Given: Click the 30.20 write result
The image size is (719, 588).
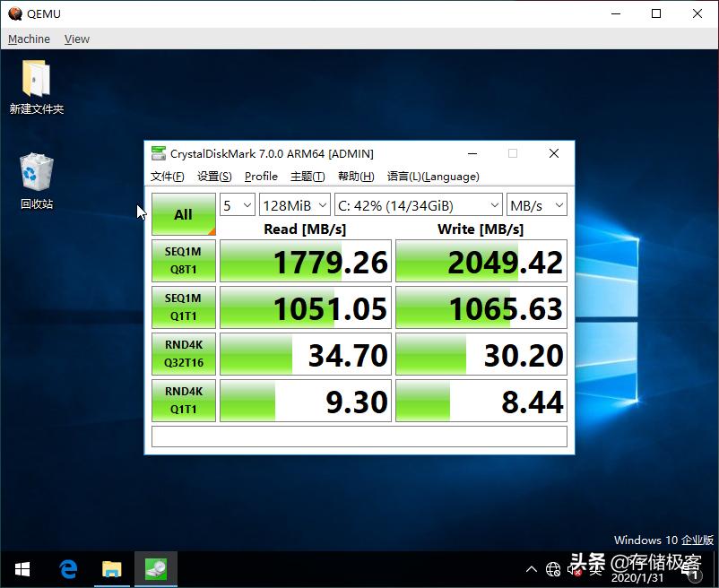Looking at the screenshot, I should point(481,354).
